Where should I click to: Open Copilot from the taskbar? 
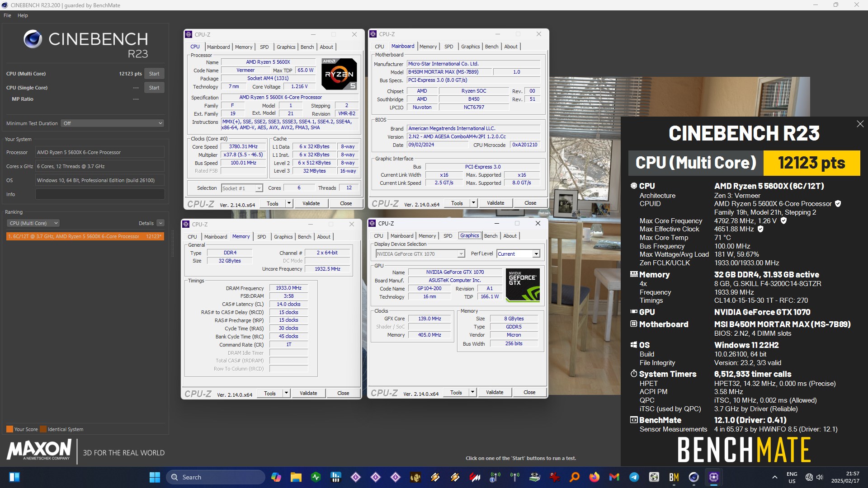276,477
